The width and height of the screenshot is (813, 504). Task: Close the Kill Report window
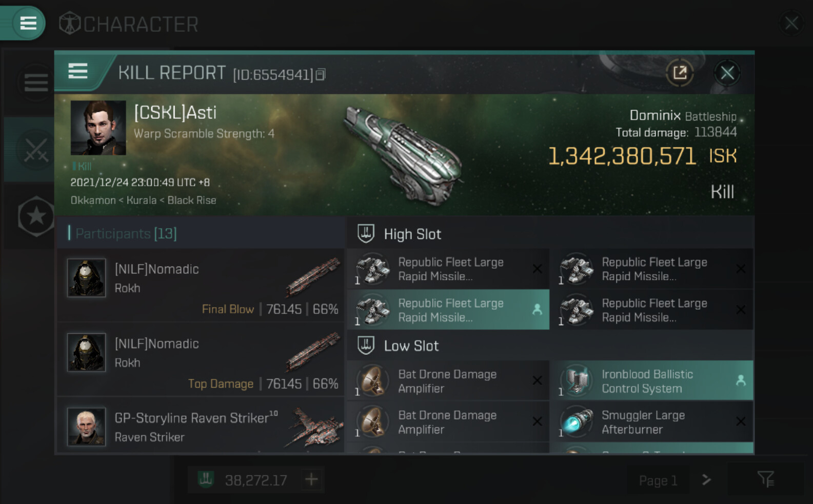(727, 73)
